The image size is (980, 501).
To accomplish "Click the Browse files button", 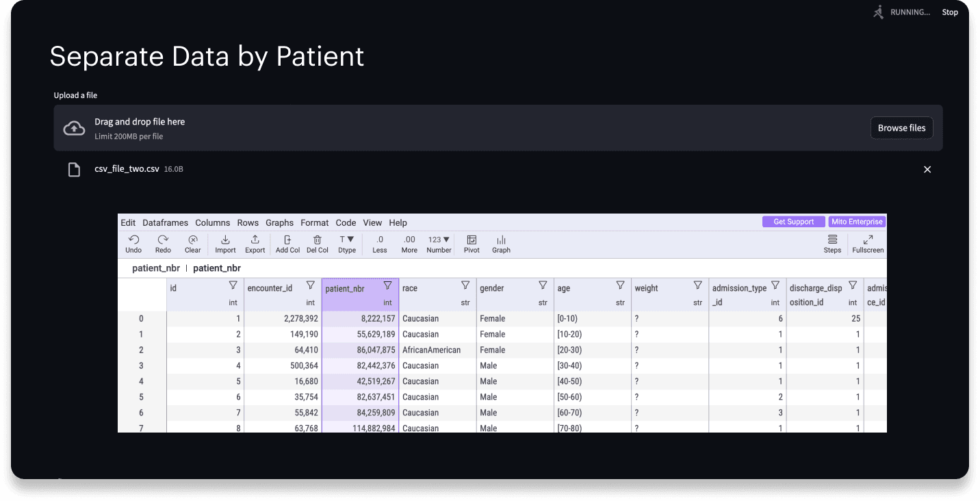I will [x=901, y=127].
